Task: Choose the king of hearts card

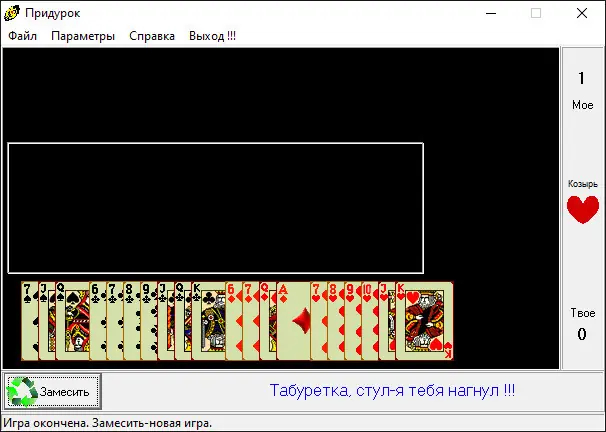Action: click(x=424, y=321)
